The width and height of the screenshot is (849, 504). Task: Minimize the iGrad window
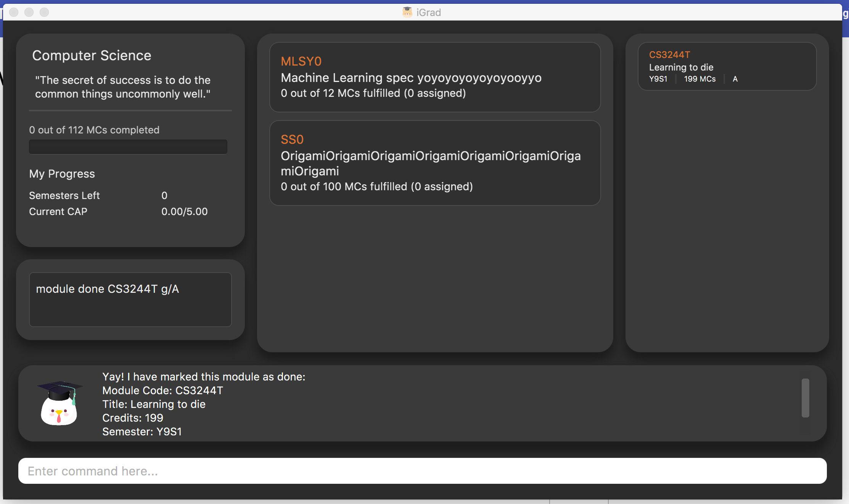[x=29, y=12]
